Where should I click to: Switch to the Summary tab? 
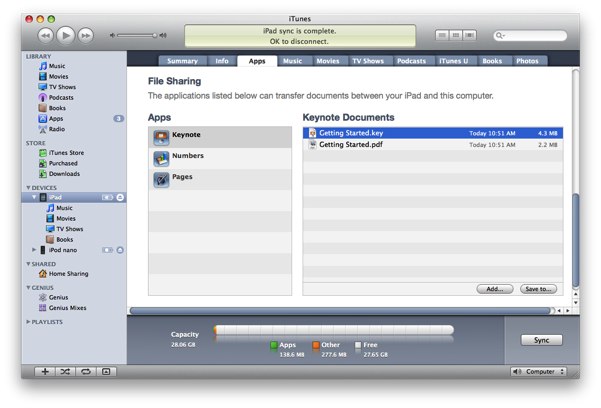182,61
